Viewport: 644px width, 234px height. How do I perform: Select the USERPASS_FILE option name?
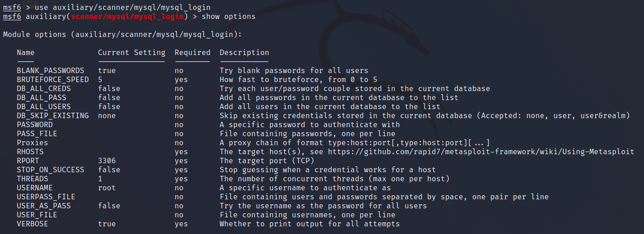tap(46, 197)
